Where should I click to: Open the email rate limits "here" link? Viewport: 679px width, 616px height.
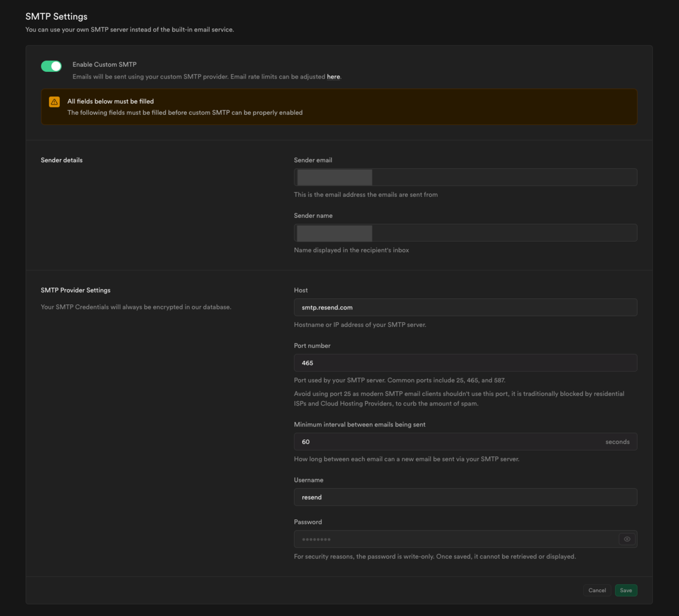point(333,77)
